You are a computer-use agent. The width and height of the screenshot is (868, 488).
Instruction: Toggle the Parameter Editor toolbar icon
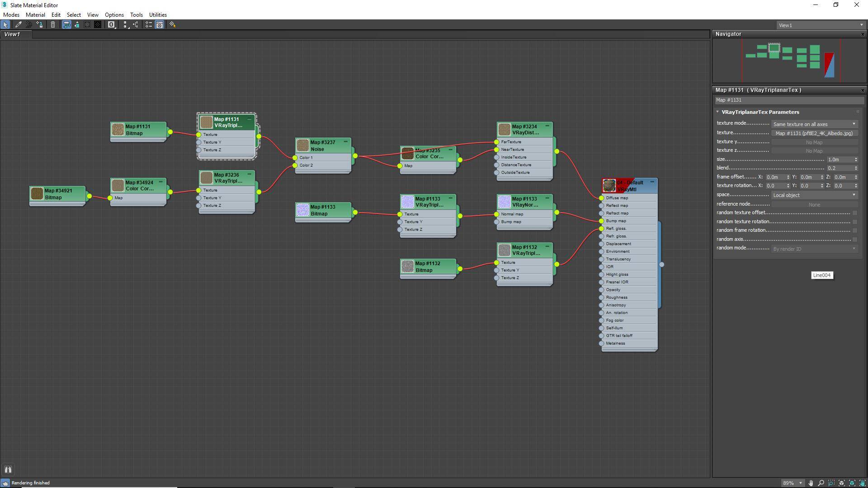[x=160, y=25]
